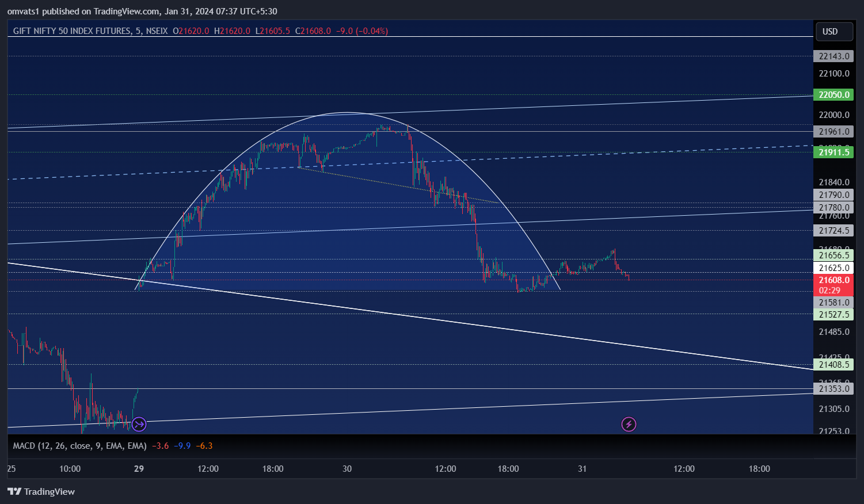This screenshot has height=504, width=864.
Task: Click the MACD blue value −9.9
Action: [x=183, y=446]
